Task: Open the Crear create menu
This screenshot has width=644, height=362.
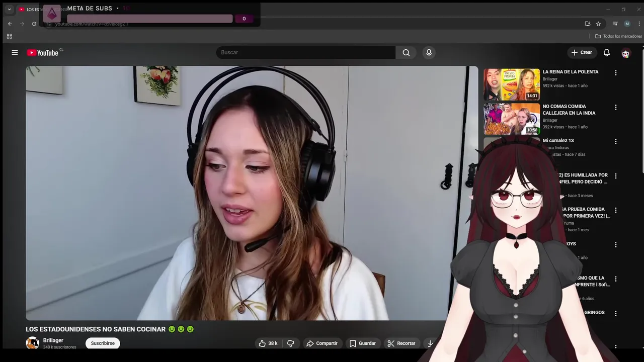Action: pyautogui.click(x=582, y=52)
